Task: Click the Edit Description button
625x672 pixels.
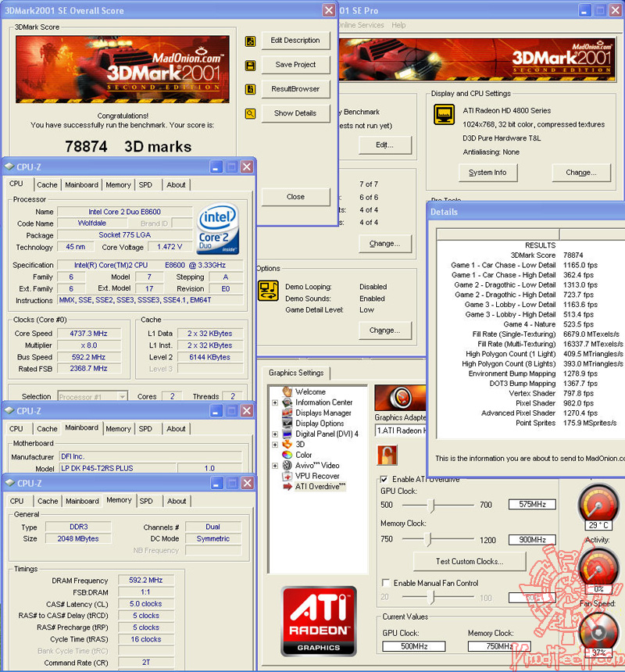Action: click(x=295, y=41)
